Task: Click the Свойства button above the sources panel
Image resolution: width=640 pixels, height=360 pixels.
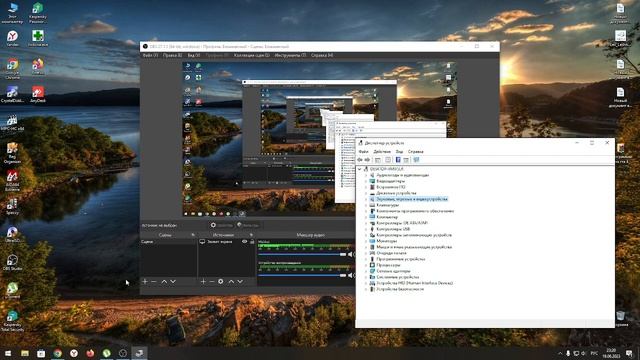Action: 222,225
